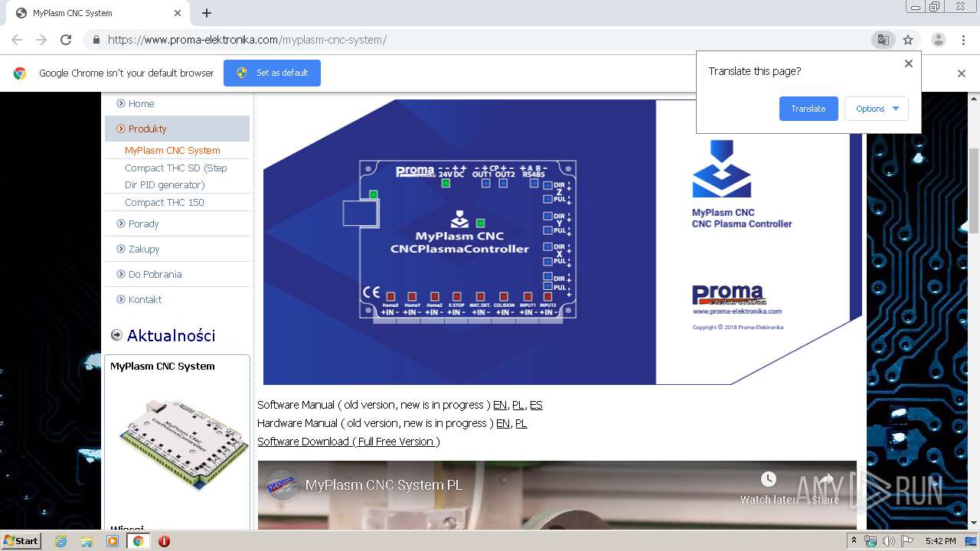This screenshot has width=980, height=551.
Task: Open the Chrome three-dot menu
Action: 963,40
